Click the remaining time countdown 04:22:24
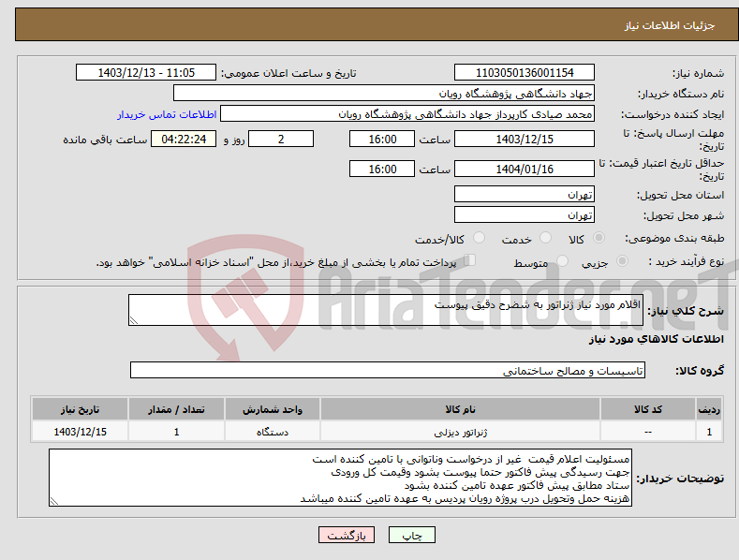The image size is (739, 560). (184, 139)
